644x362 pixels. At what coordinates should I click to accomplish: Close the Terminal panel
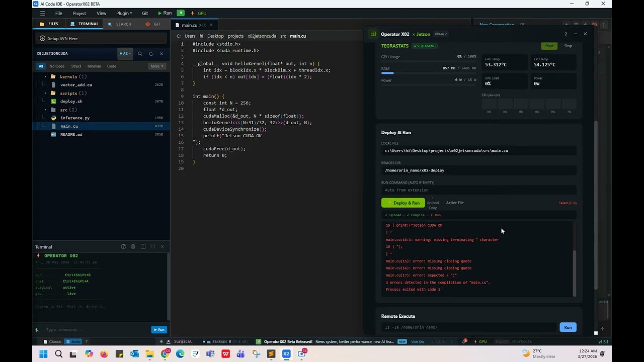[162, 246]
